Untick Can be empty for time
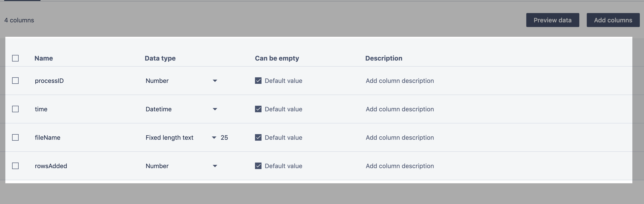 [x=258, y=109]
